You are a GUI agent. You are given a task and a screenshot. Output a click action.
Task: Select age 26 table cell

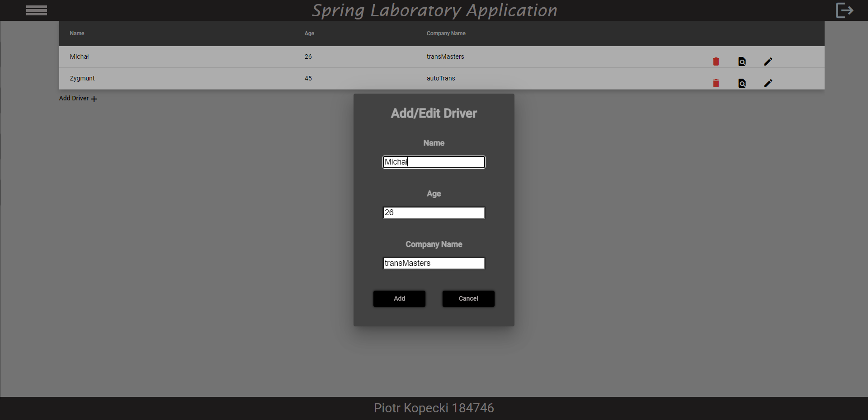click(308, 57)
